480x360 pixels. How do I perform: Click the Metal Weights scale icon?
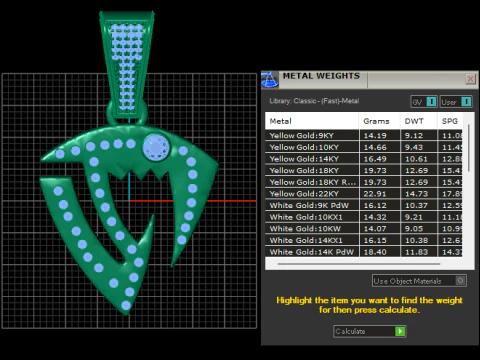(270, 80)
